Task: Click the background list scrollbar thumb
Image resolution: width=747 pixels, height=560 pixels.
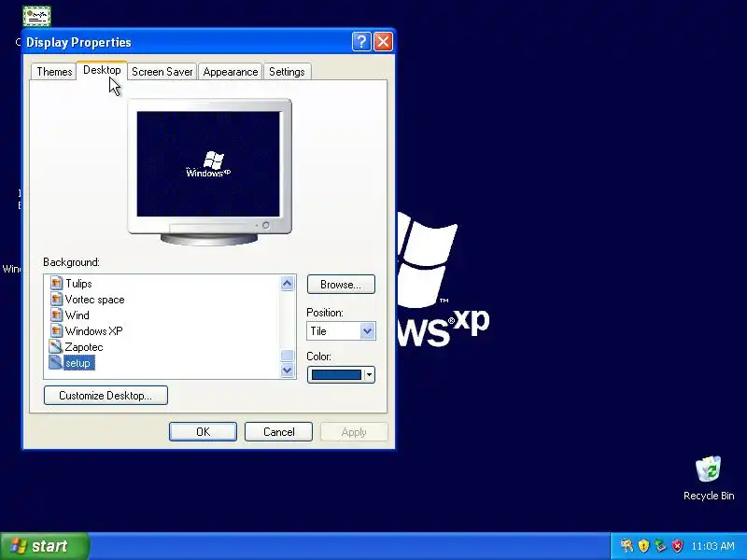Action: point(288,356)
